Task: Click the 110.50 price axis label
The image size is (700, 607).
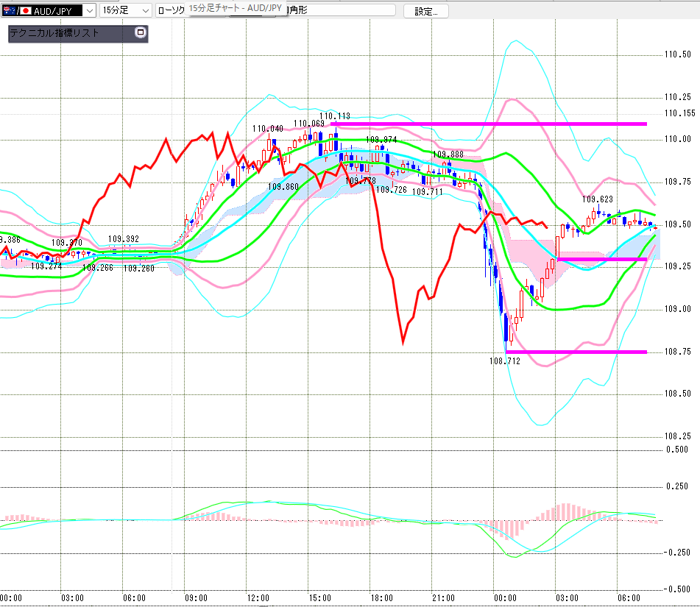Action: click(x=678, y=54)
